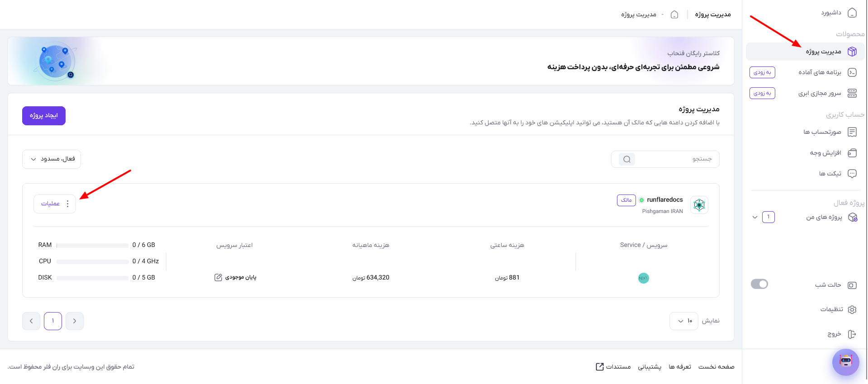Click the dashboard home icon in sidebar
The height and width of the screenshot is (384, 868).
click(852, 13)
